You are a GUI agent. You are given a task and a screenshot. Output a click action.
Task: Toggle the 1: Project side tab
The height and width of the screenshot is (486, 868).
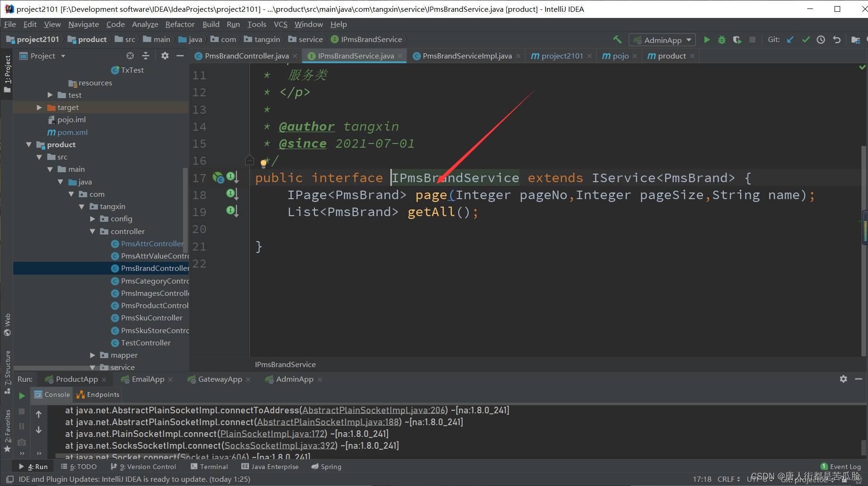(x=7, y=74)
